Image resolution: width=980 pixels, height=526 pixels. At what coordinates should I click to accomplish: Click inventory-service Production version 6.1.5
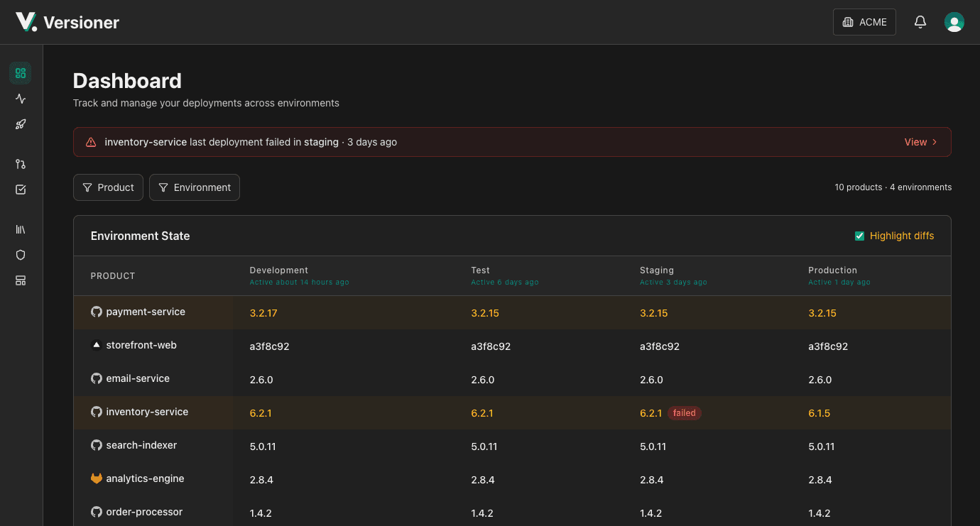[820, 413]
